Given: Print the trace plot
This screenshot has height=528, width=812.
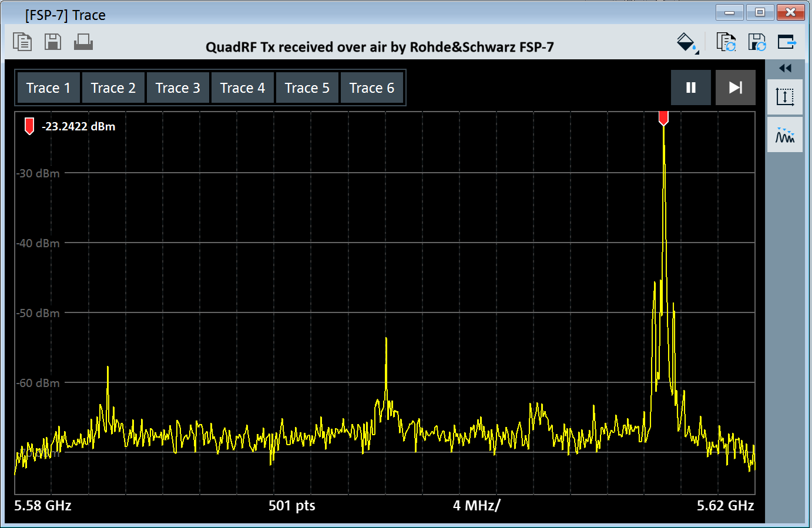Looking at the screenshot, I should tap(83, 42).
